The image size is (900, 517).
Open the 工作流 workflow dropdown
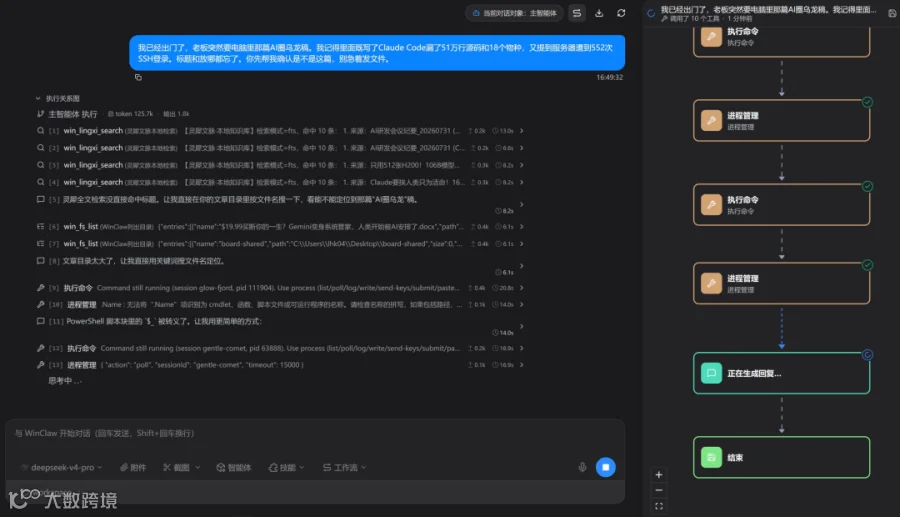[x=344, y=468]
